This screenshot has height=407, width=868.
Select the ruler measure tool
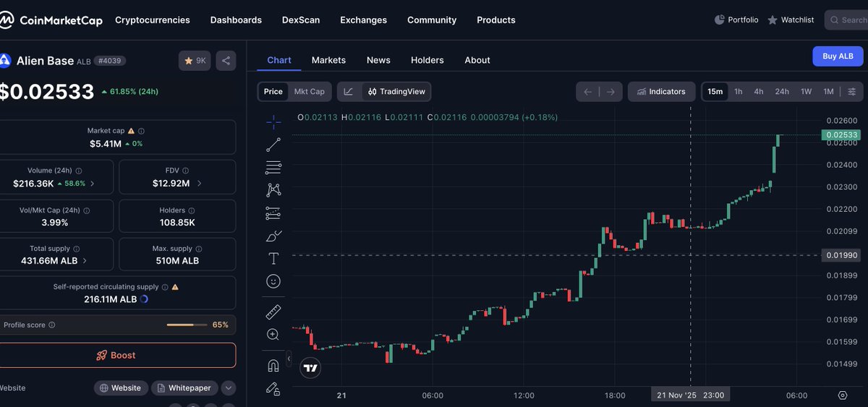[x=273, y=312]
